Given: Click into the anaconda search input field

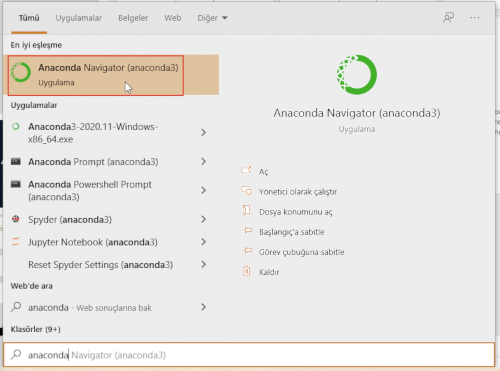Looking at the screenshot, I should 249,355.
